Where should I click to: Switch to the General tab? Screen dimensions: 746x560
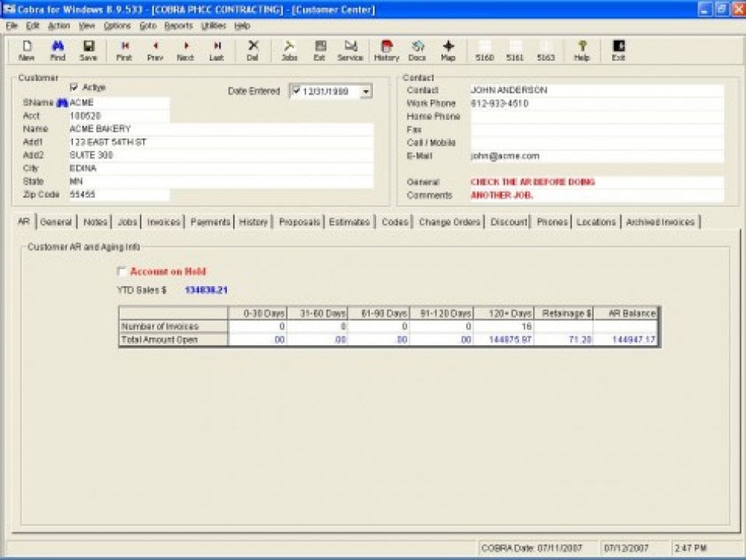click(x=56, y=222)
